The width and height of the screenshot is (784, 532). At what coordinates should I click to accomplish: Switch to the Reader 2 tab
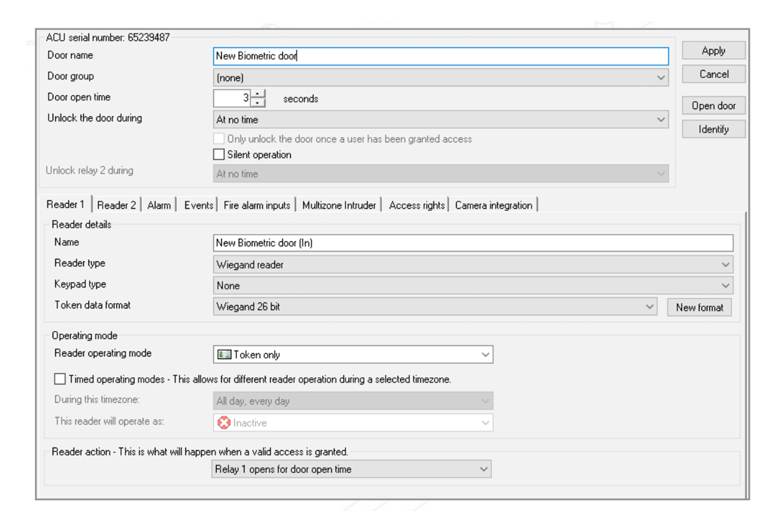point(116,205)
